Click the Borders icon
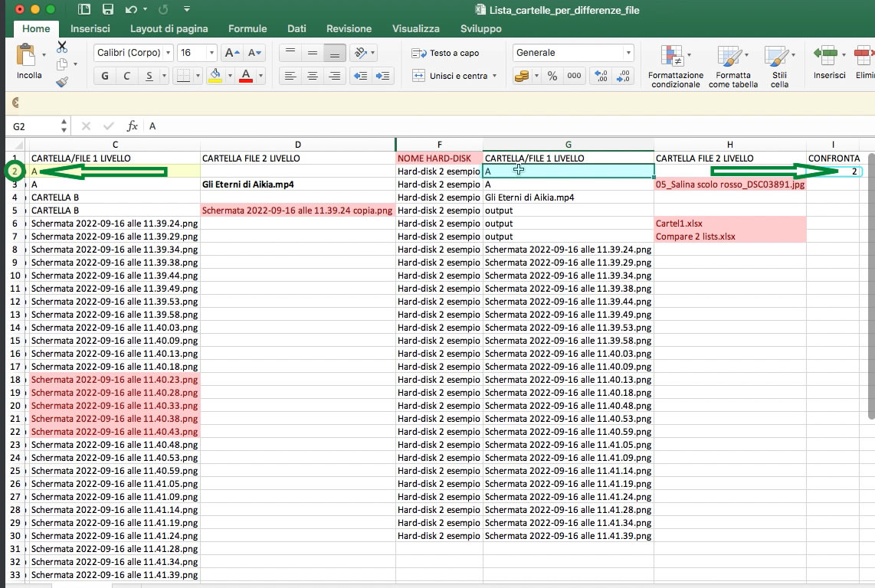875x588 pixels. [x=183, y=75]
